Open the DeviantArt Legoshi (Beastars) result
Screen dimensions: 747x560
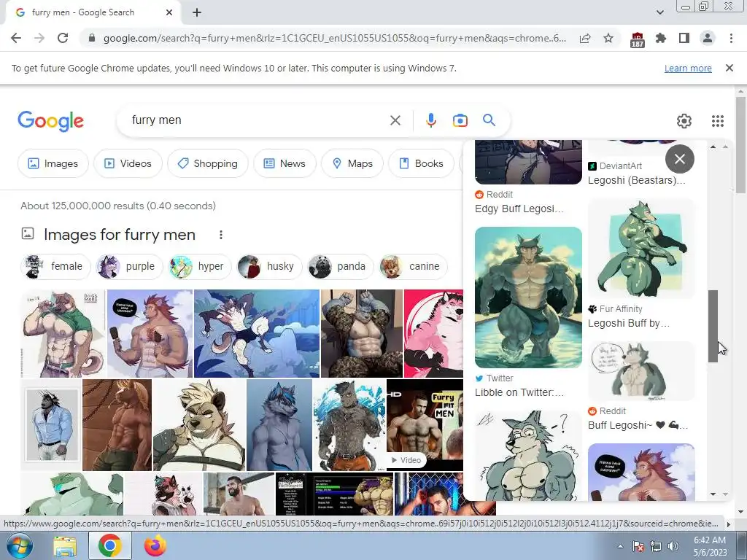636,181
